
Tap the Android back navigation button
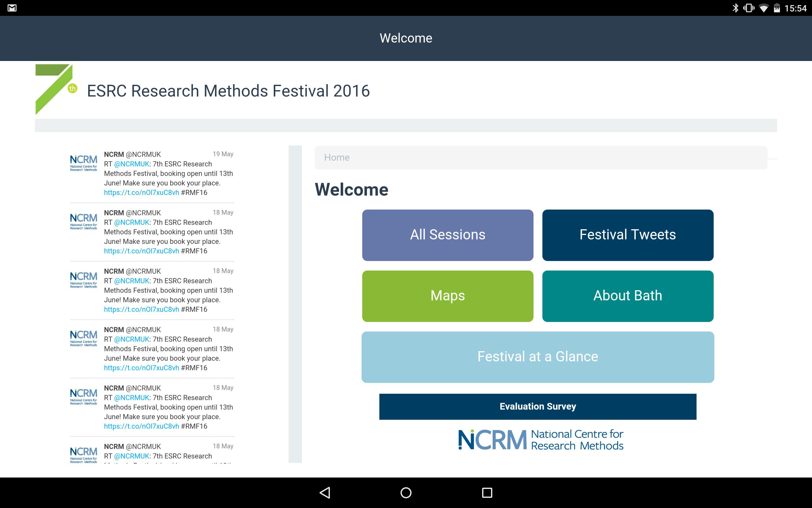pyautogui.click(x=325, y=492)
